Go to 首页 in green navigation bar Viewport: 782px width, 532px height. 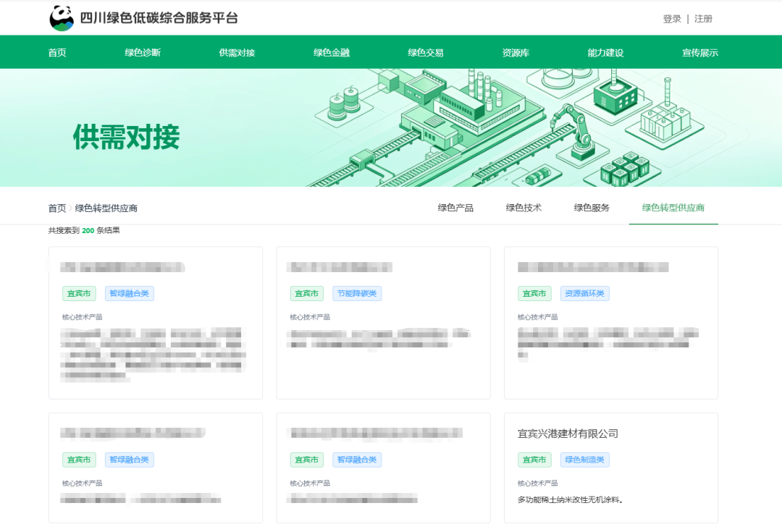(x=57, y=52)
